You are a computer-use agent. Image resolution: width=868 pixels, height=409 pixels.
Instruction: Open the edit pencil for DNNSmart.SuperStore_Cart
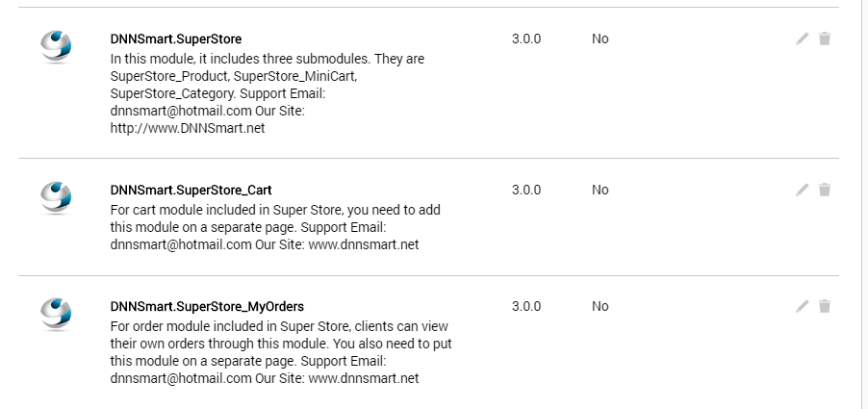(803, 190)
